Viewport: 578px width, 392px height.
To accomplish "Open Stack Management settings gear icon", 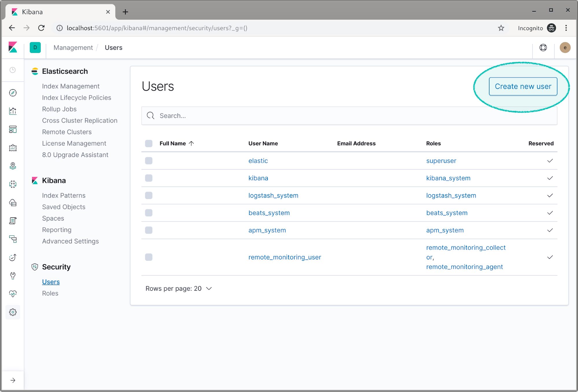I will pyautogui.click(x=13, y=312).
